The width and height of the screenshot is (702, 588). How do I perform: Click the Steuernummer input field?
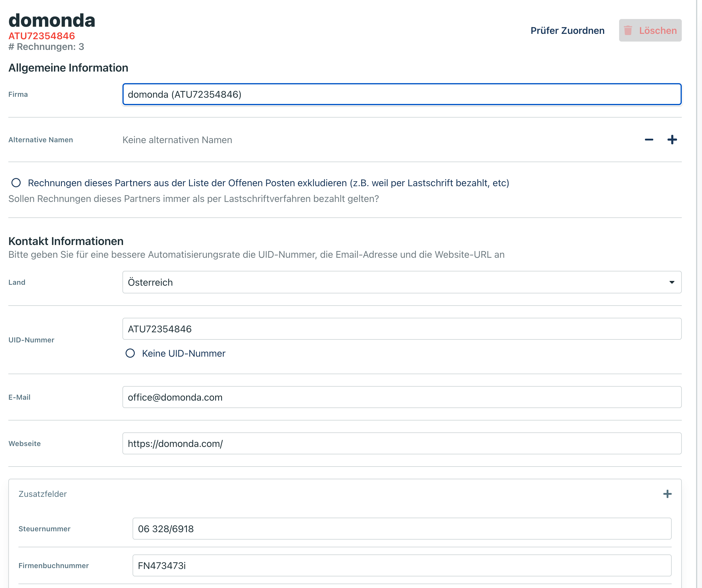(401, 529)
